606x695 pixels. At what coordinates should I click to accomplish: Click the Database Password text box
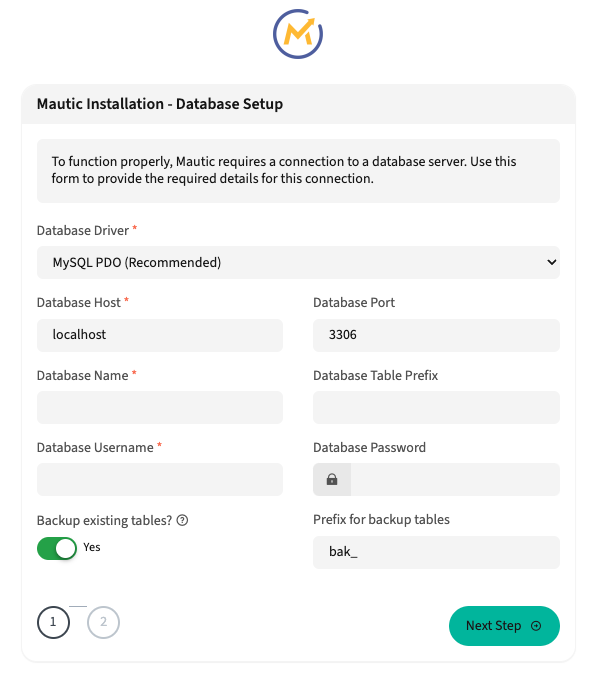click(x=454, y=480)
